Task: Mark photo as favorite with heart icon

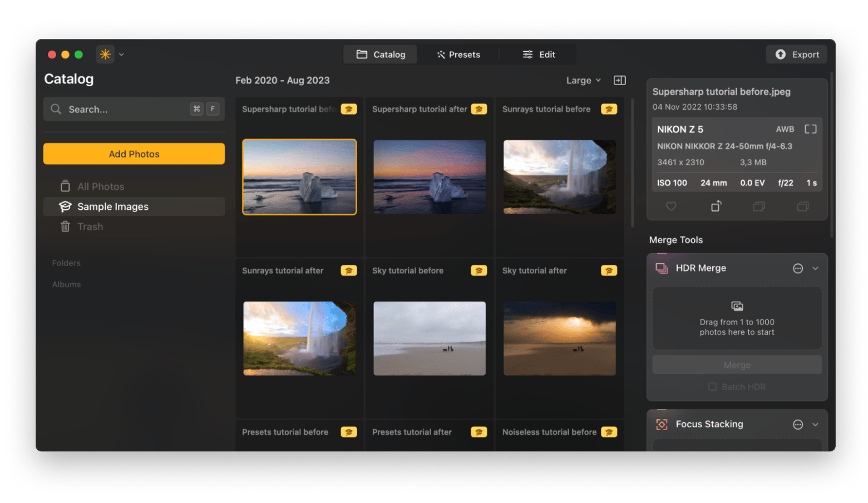Action: (x=671, y=206)
